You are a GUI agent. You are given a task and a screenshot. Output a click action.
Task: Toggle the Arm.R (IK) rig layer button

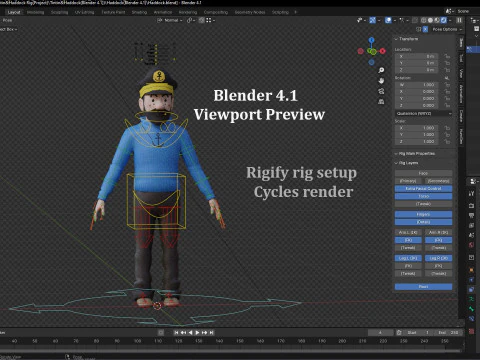coord(439,232)
